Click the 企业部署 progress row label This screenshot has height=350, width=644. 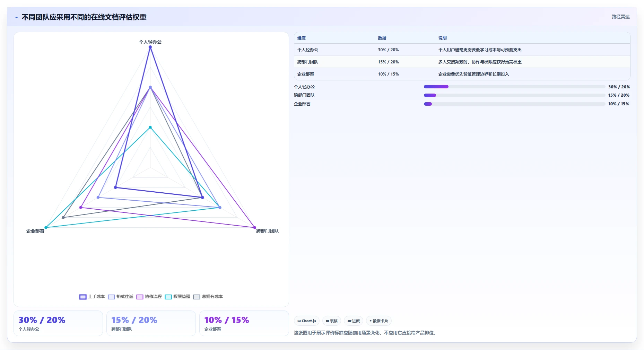tap(302, 104)
